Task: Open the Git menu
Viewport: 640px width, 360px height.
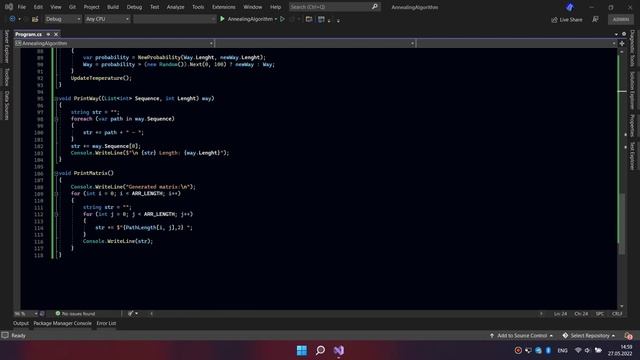Action: [x=72, y=7]
